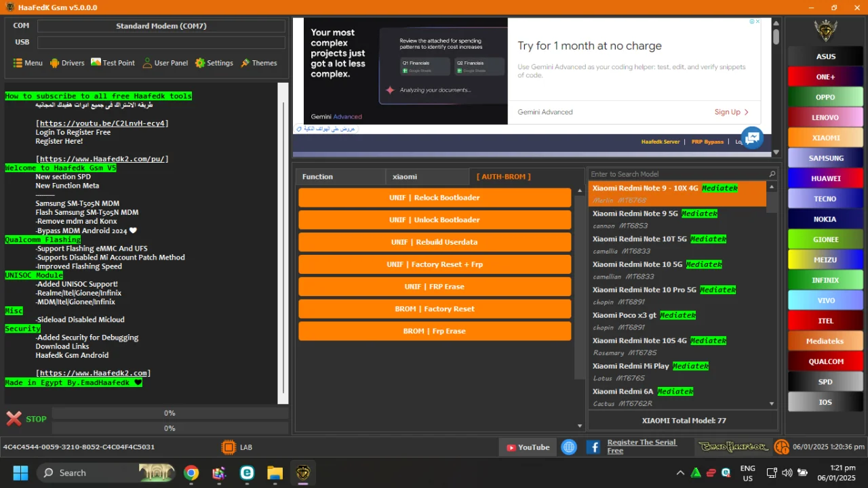This screenshot has width=868, height=488.
Task: Open the COM port dropdown
Action: pyautogui.click(x=161, y=26)
